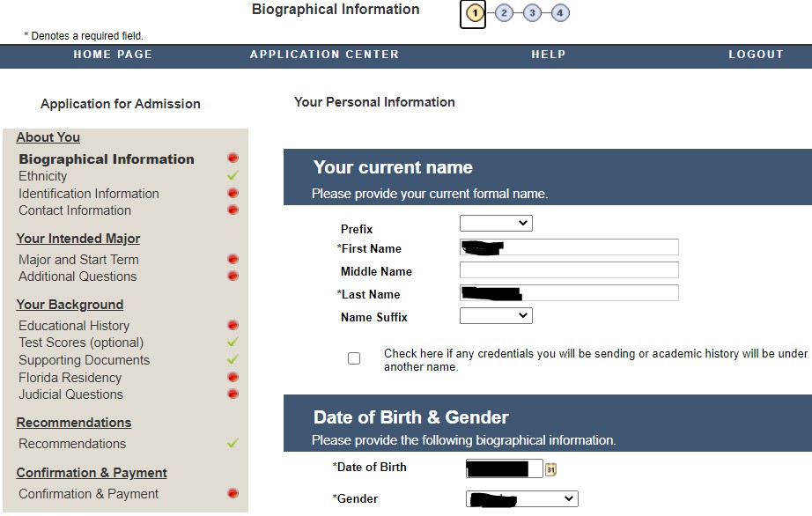Click red status dot beside Biographical Information
The width and height of the screenshot is (812, 516).
pos(233,158)
